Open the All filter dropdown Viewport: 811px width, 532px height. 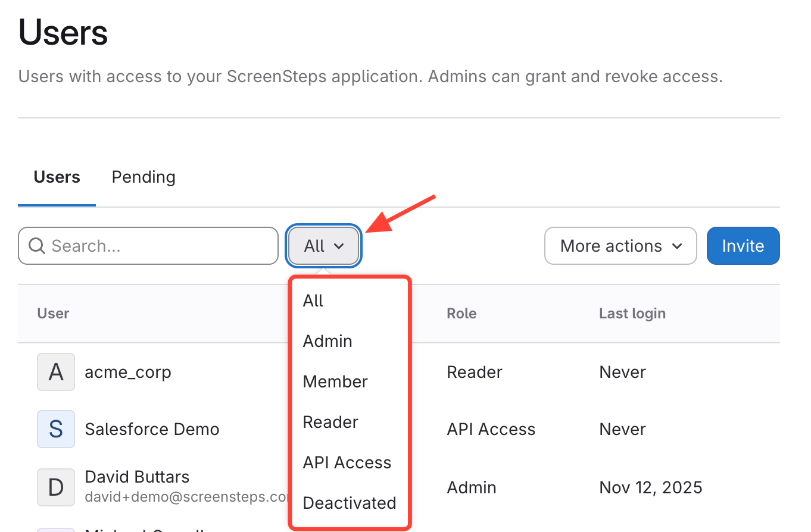tap(324, 246)
